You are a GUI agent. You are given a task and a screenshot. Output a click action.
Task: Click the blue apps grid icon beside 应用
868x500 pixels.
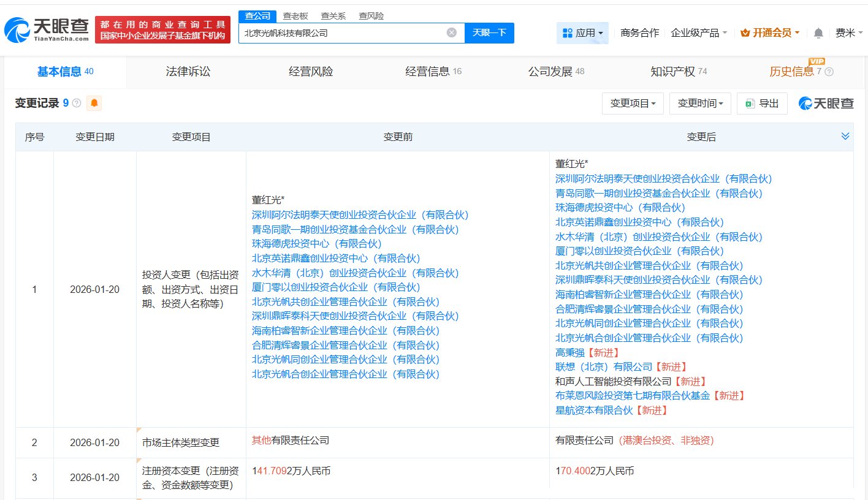click(567, 33)
